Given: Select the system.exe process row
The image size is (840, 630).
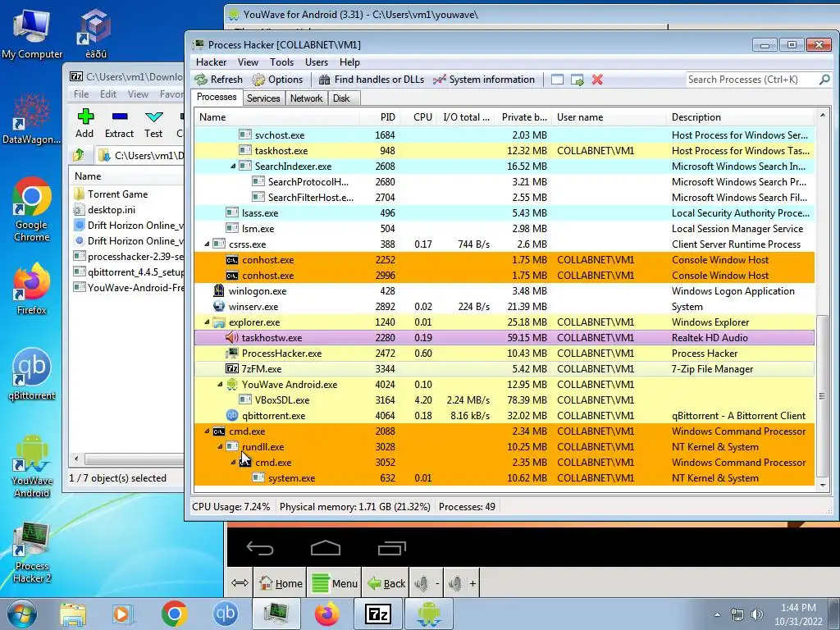Looking at the screenshot, I should pyautogui.click(x=504, y=478).
